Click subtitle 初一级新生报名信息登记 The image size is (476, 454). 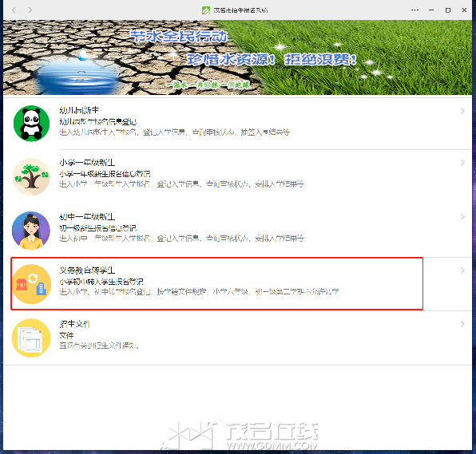pyautogui.click(x=98, y=227)
